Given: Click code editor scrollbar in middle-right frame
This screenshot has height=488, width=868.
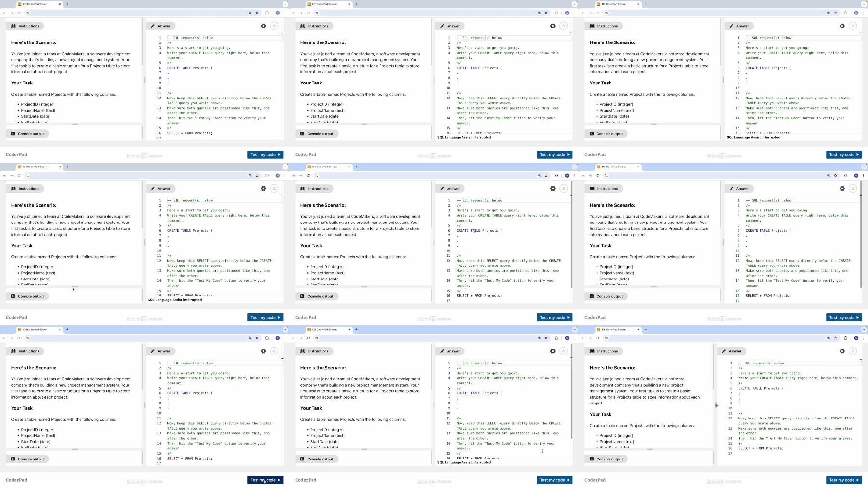Looking at the screenshot, I should (x=861, y=235).
